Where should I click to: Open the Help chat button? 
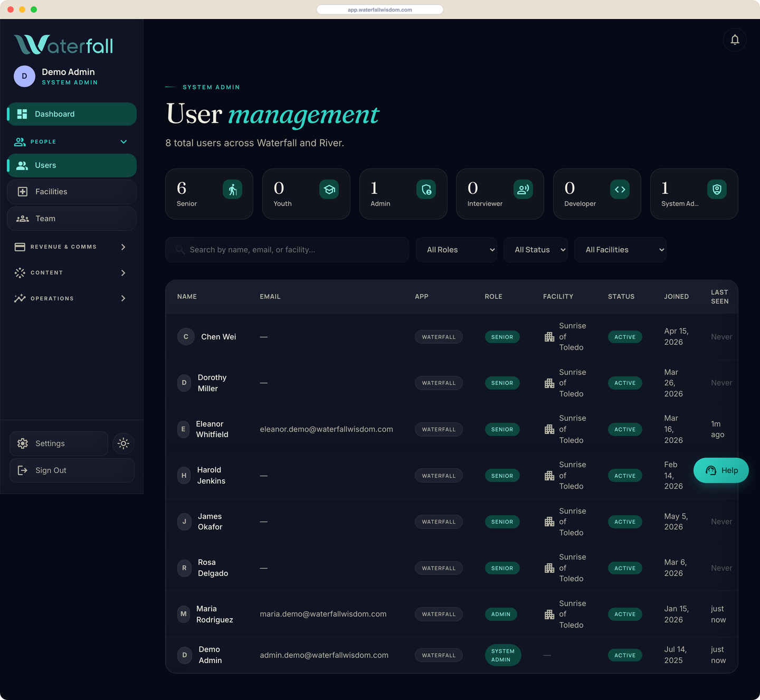[721, 470]
